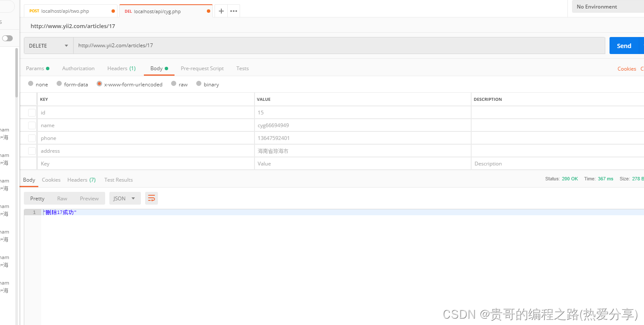
Task: Select the none body type radio
Action: [31, 84]
